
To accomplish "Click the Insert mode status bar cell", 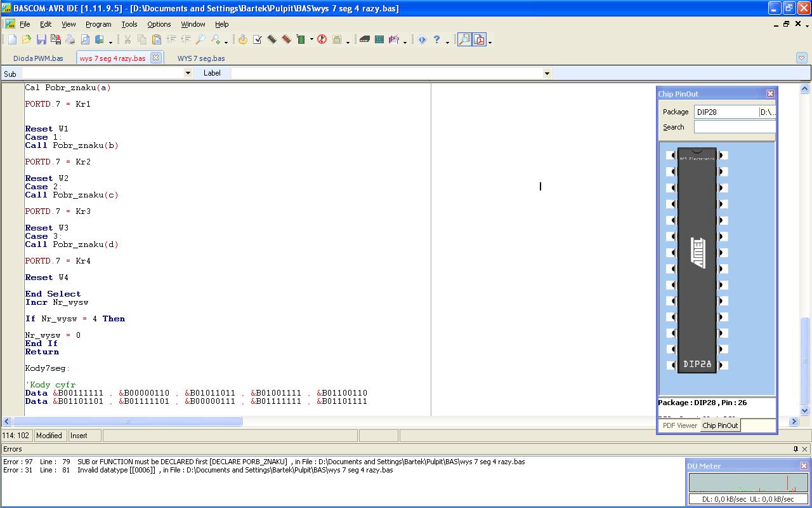I will [x=84, y=436].
